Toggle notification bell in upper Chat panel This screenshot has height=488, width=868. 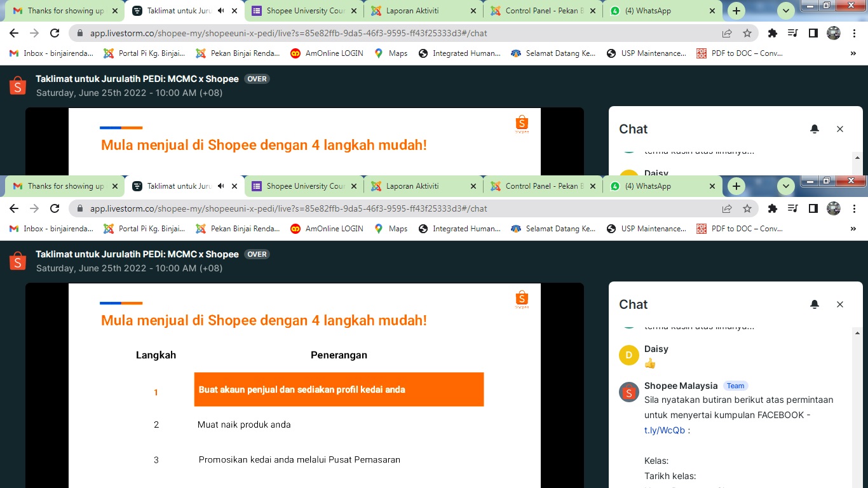(815, 130)
